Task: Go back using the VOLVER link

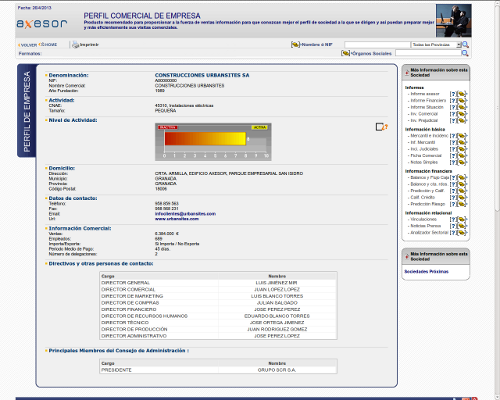Action: pos(28,45)
